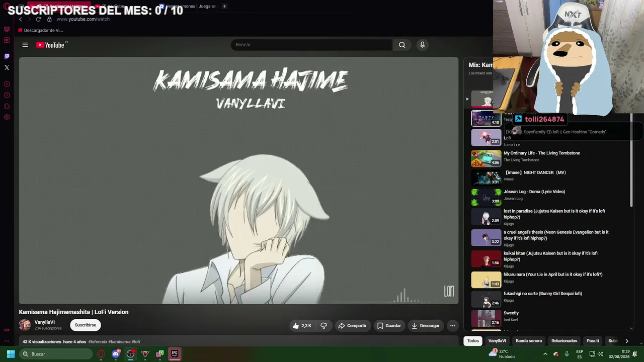
Task: Start voice search with the microphone
Action: 423,45
